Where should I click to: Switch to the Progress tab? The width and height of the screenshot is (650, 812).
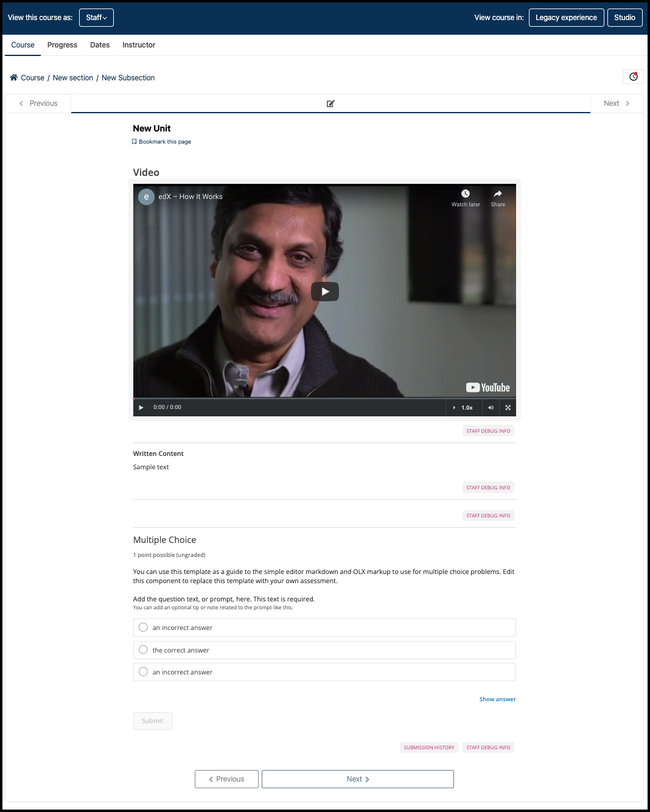point(61,45)
